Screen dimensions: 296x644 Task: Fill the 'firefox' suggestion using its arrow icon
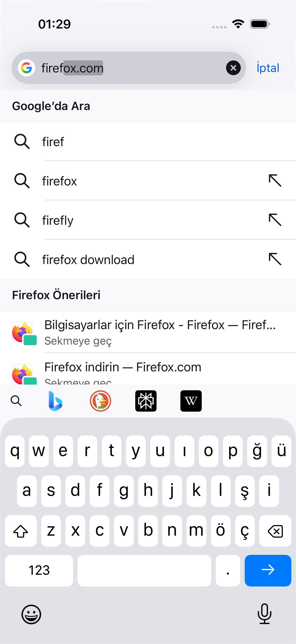coord(275,181)
